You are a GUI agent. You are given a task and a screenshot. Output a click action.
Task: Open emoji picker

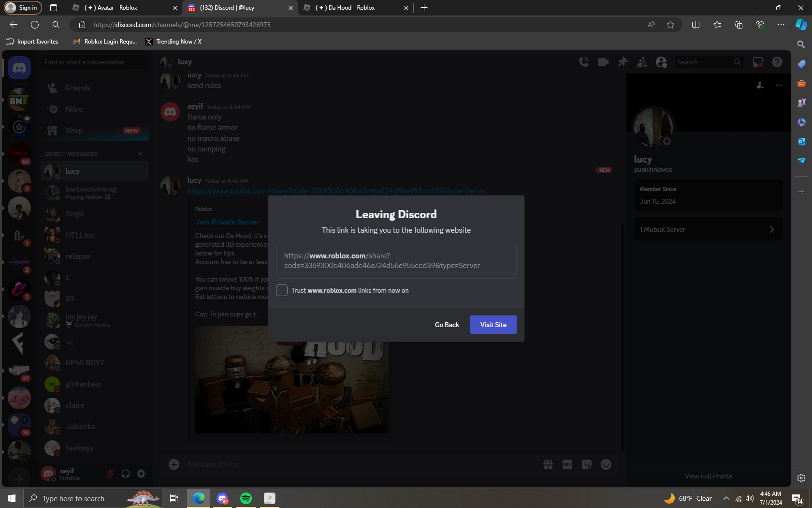pyautogui.click(x=606, y=464)
